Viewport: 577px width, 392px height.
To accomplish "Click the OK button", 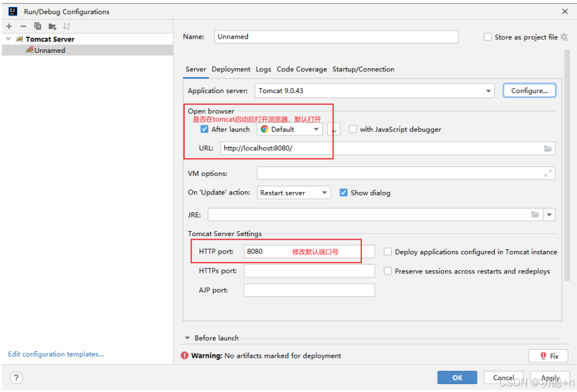I will (457, 377).
